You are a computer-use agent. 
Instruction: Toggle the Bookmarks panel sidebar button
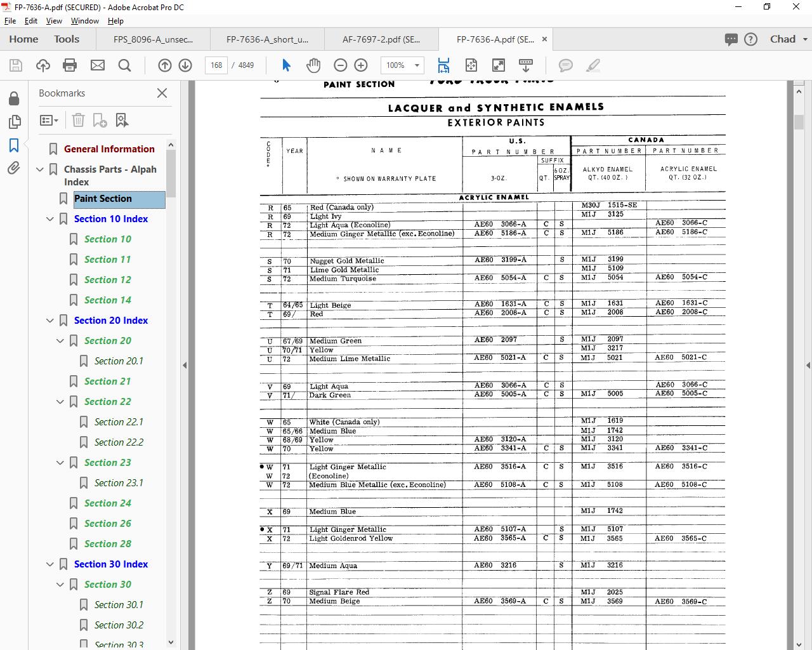(x=13, y=145)
